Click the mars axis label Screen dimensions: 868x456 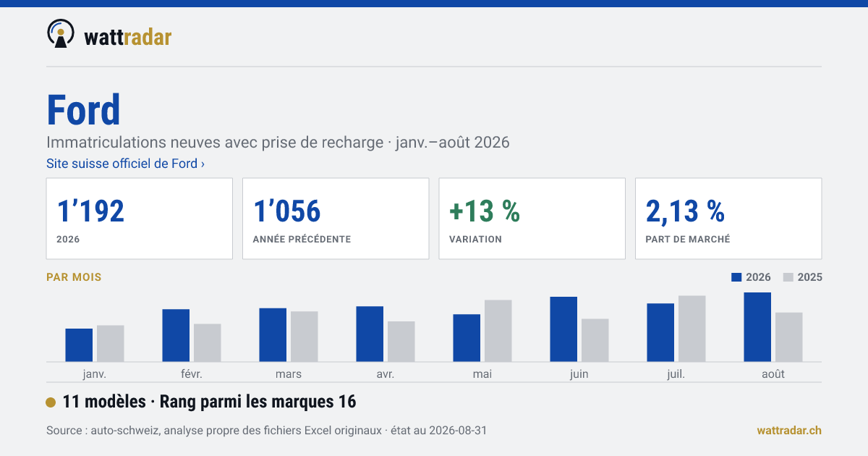tap(289, 374)
